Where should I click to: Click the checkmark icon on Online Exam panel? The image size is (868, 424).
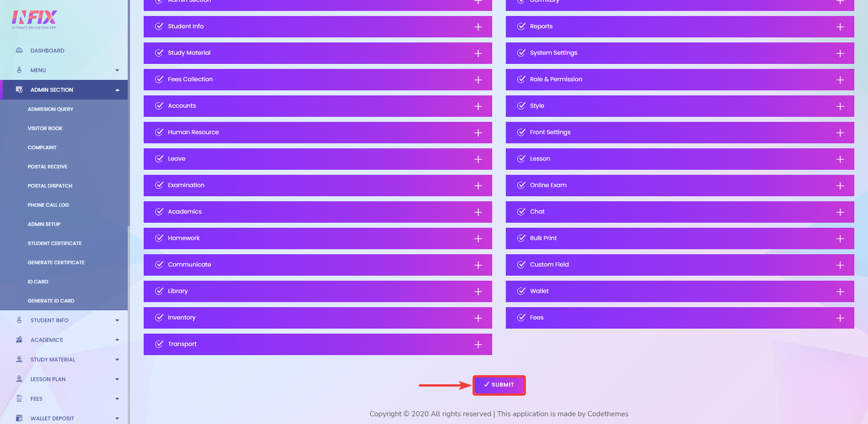coord(521,185)
